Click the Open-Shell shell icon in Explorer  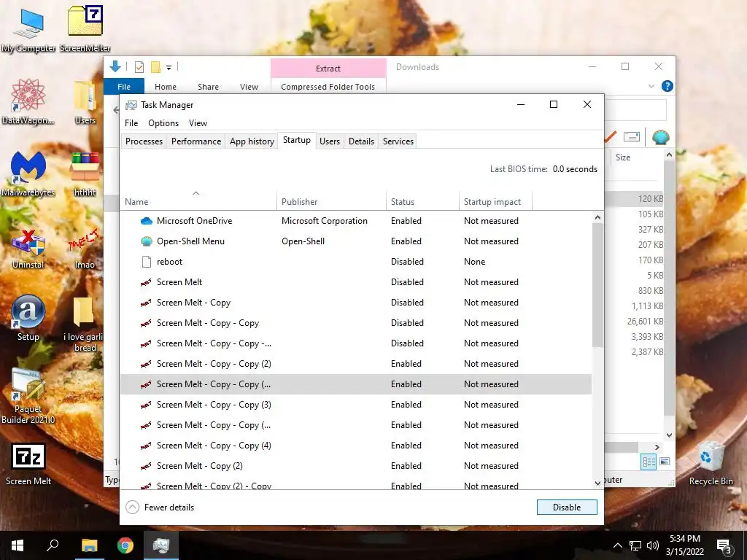[x=661, y=137]
